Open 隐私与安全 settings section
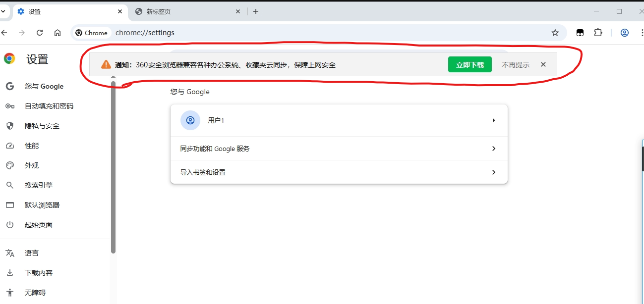The height and width of the screenshot is (304, 644). [x=42, y=126]
